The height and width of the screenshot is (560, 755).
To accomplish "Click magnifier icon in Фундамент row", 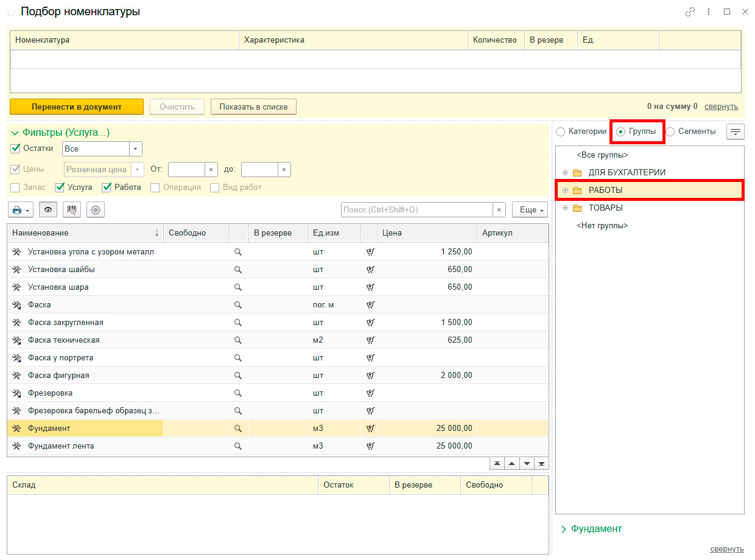I will (238, 429).
